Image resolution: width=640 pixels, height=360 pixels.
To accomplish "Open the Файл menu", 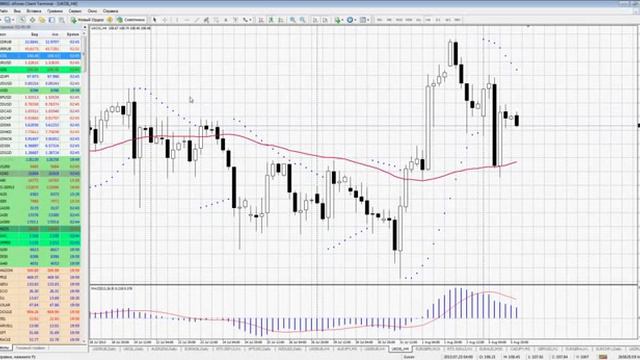I will pos(4,11).
